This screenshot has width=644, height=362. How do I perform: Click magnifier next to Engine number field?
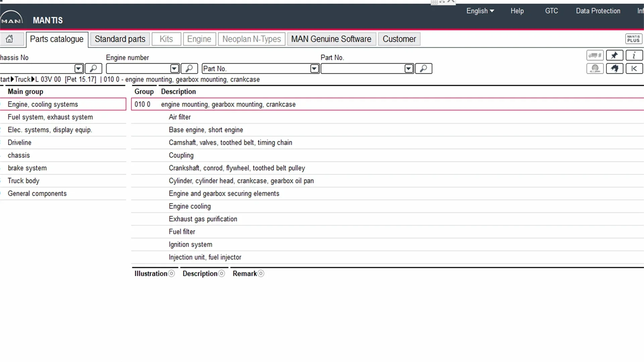189,69
